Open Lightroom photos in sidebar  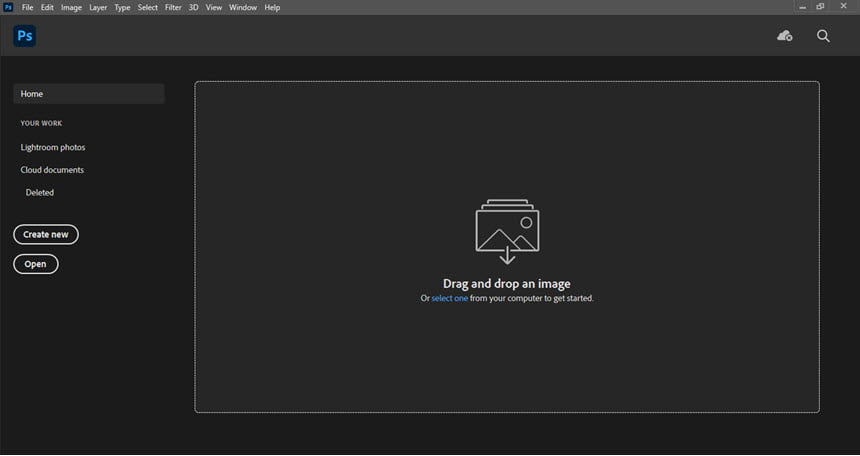(53, 148)
